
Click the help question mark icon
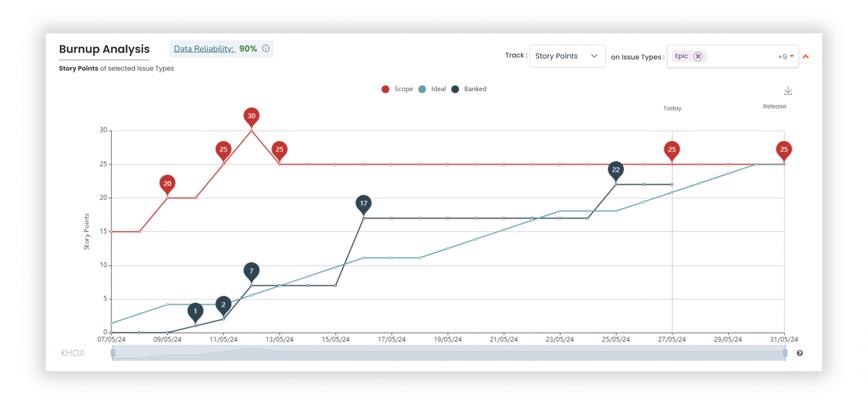click(800, 353)
